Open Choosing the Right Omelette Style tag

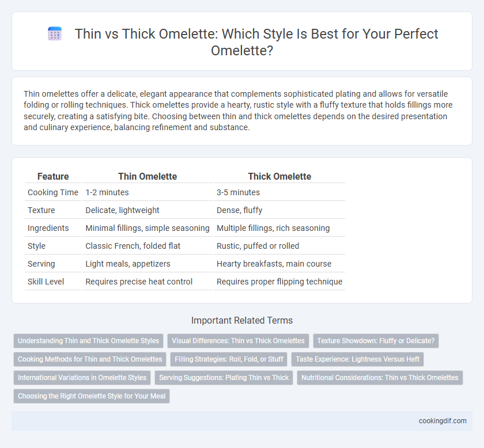[92, 396]
